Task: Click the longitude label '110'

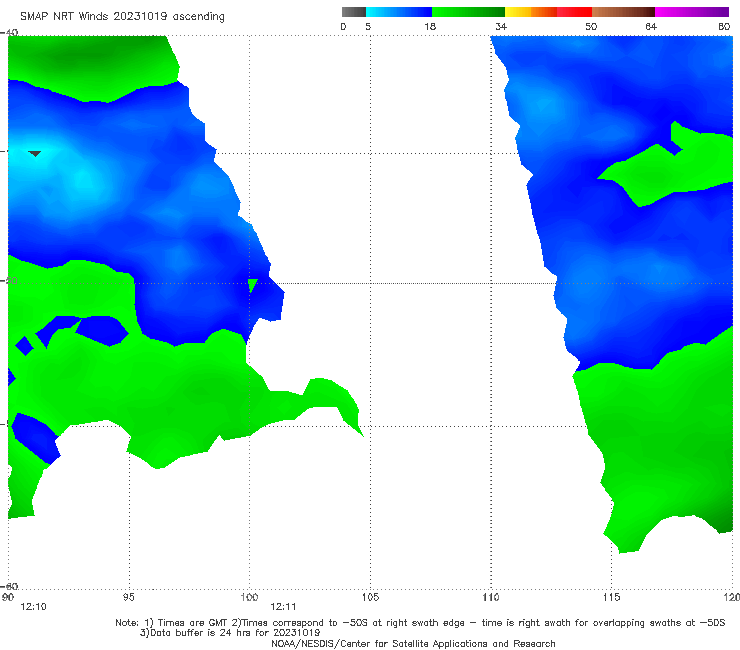Action: (x=491, y=597)
